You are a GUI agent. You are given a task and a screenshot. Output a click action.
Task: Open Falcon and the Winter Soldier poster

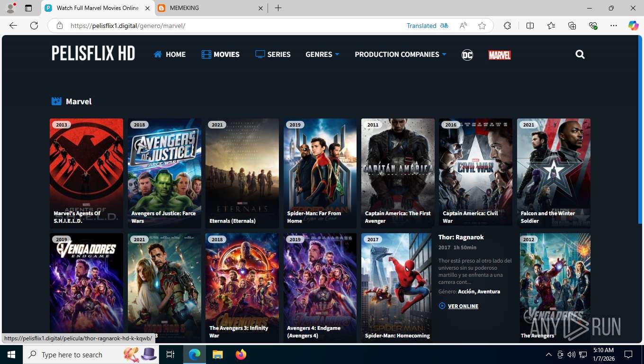pyautogui.click(x=554, y=173)
